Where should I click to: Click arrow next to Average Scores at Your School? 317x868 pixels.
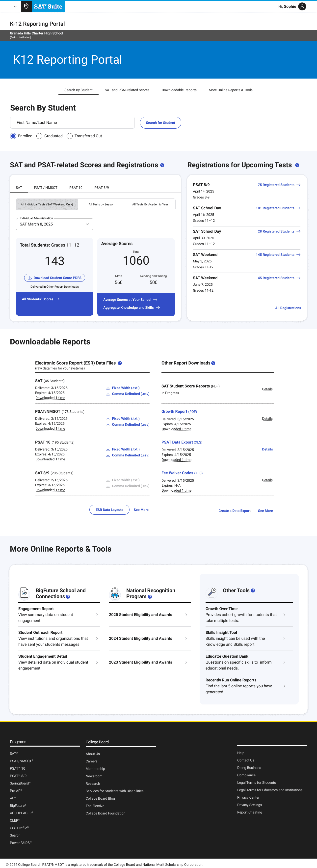coord(155,300)
